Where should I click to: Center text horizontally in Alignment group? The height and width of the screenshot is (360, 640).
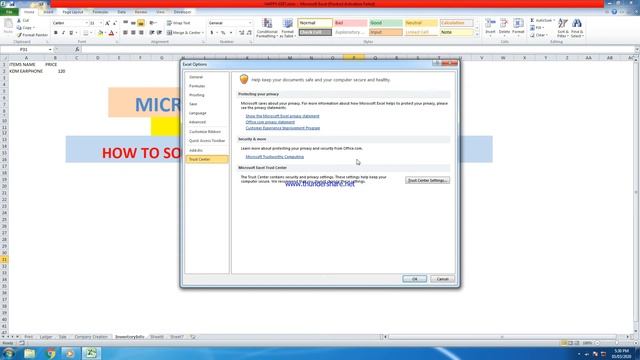(x=133, y=33)
